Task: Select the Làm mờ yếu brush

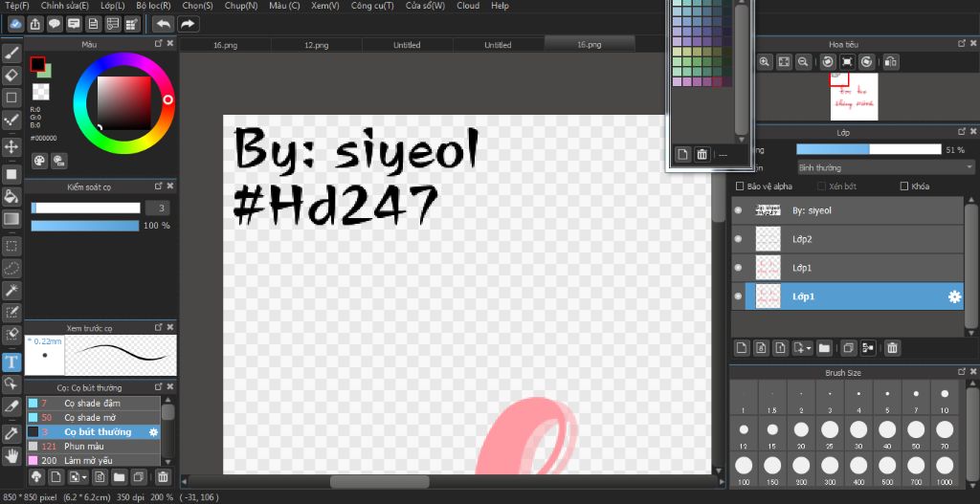Action: click(x=93, y=460)
